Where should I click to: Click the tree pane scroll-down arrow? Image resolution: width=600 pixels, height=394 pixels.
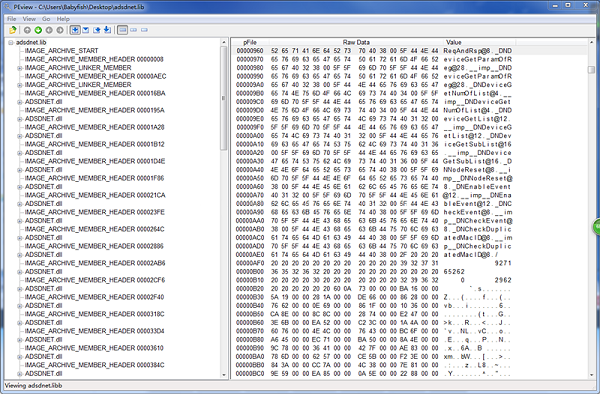(224, 375)
